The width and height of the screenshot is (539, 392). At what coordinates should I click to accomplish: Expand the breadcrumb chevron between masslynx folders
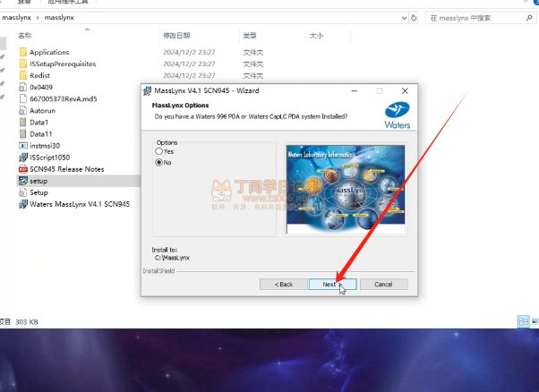coord(38,18)
